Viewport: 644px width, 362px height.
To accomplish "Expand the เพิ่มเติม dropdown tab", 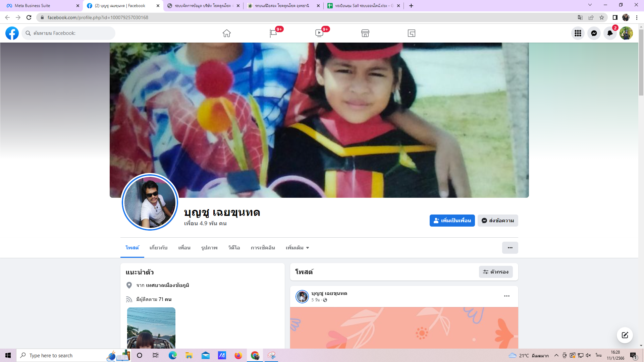I will click(x=297, y=248).
